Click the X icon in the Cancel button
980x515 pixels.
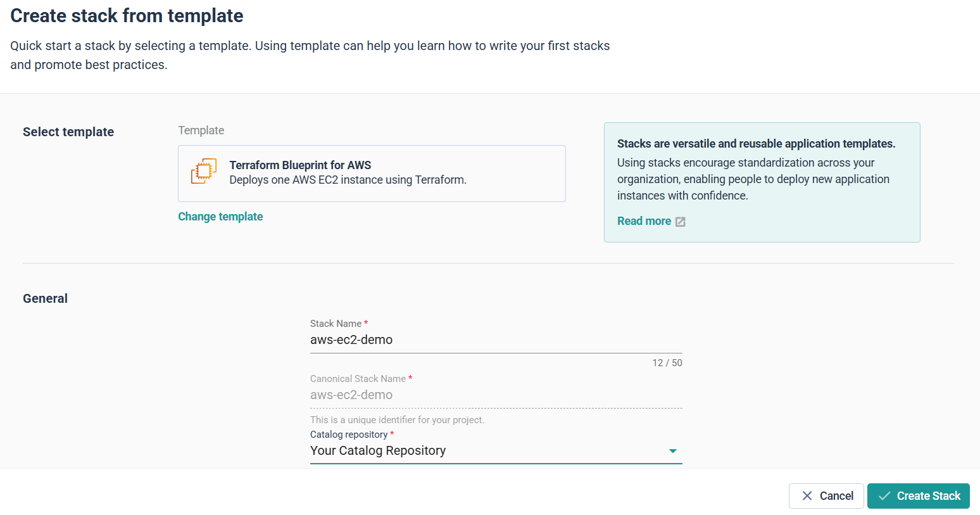click(x=807, y=496)
